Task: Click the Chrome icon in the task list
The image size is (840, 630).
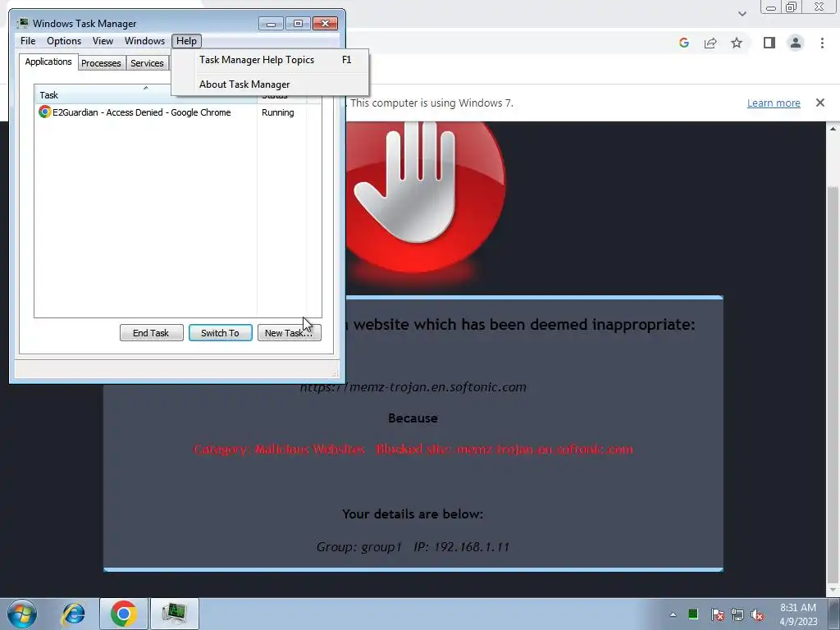Action: coord(45,112)
